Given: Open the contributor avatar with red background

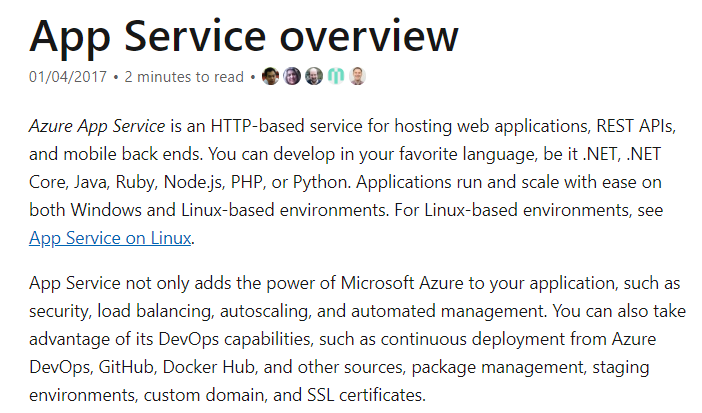Looking at the screenshot, I should point(270,76).
